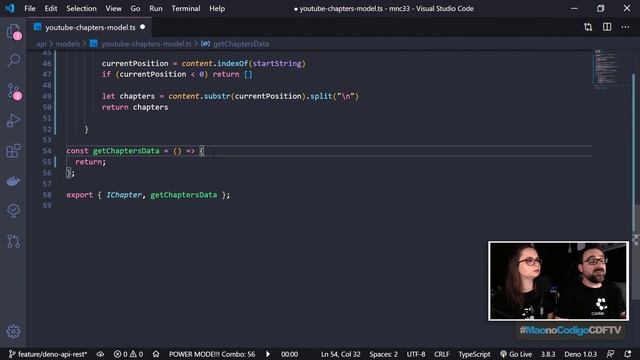640x360 pixels.
Task: Open the notifications bell icon
Action: click(628, 354)
